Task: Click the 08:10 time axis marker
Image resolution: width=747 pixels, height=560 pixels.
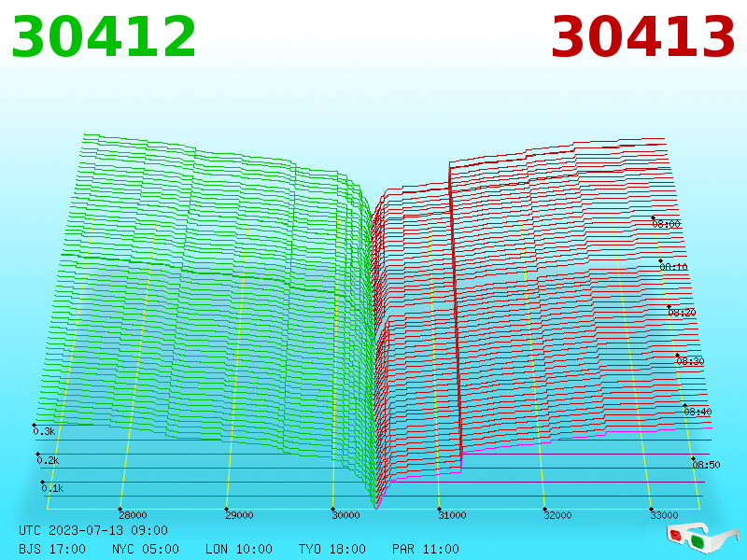Action: tap(673, 267)
